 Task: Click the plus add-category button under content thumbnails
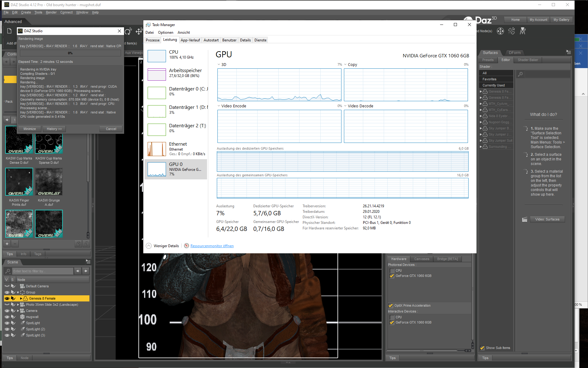pos(7,244)
